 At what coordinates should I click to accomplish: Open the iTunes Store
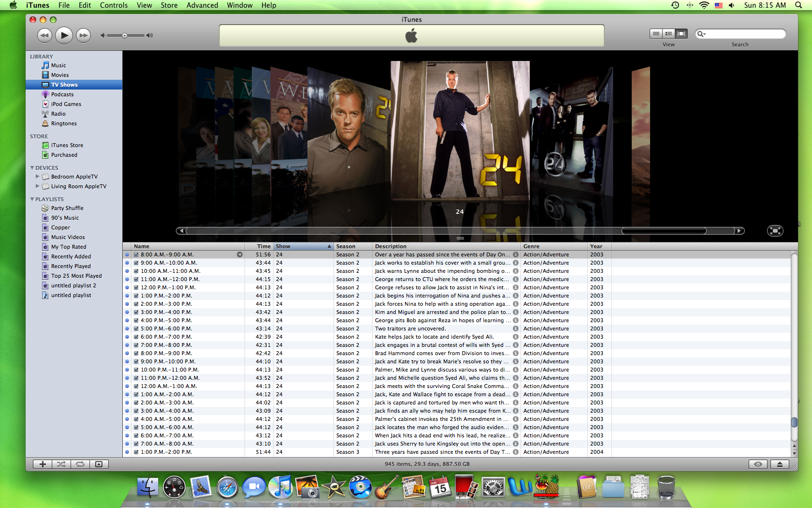point(67,145)
